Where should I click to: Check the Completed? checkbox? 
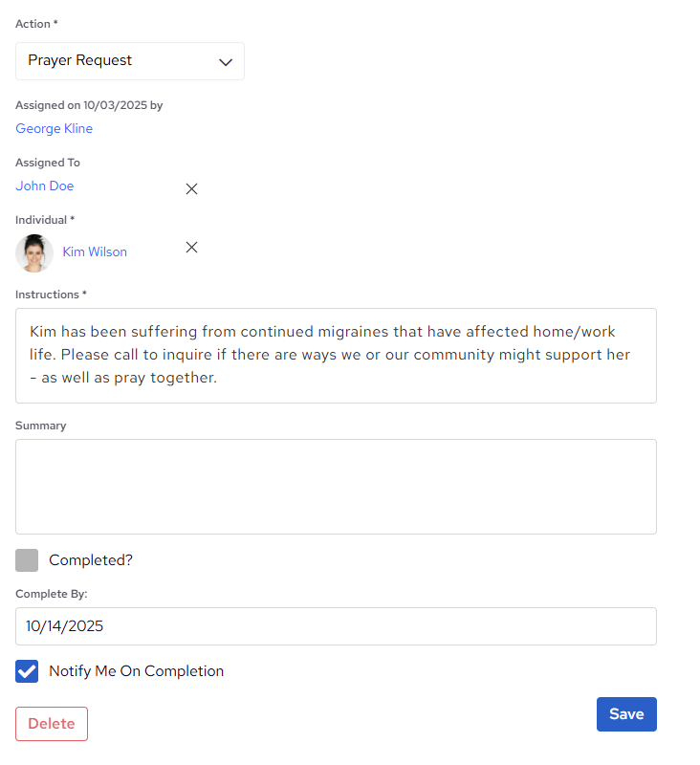[x=27, y=560]
